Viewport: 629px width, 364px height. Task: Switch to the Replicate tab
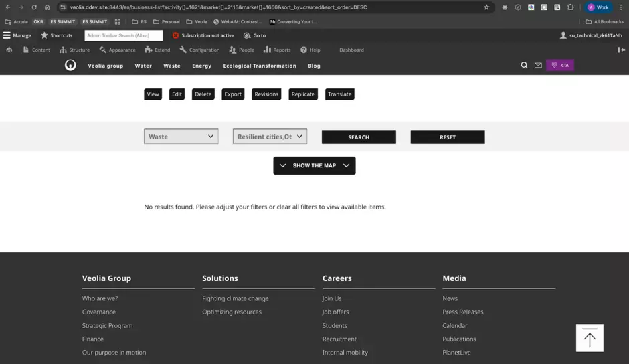pos(303,94)
